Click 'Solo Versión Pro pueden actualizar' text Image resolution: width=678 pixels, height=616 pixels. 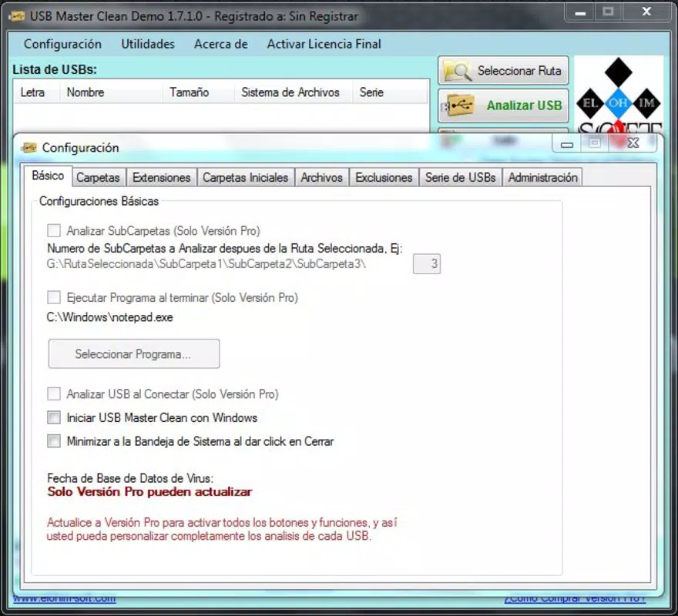(149, 492)
